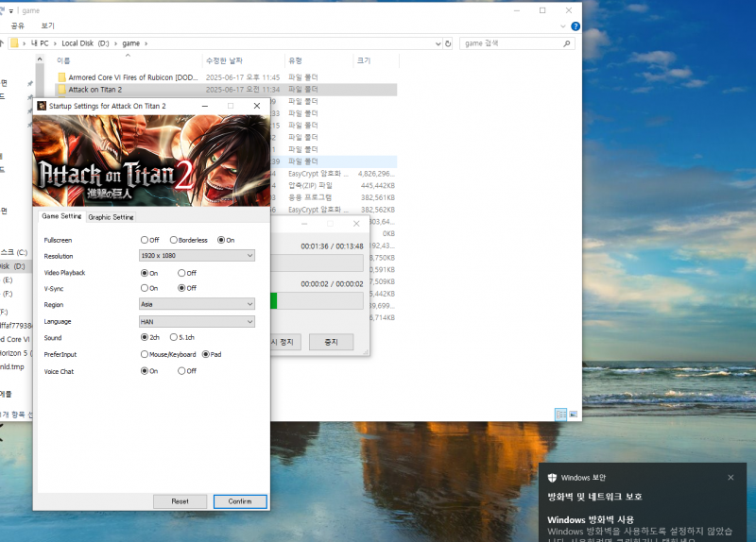Click the Attack on Titan 2 banner image
This screenshot has height=542, width=756.
point(151,161)
